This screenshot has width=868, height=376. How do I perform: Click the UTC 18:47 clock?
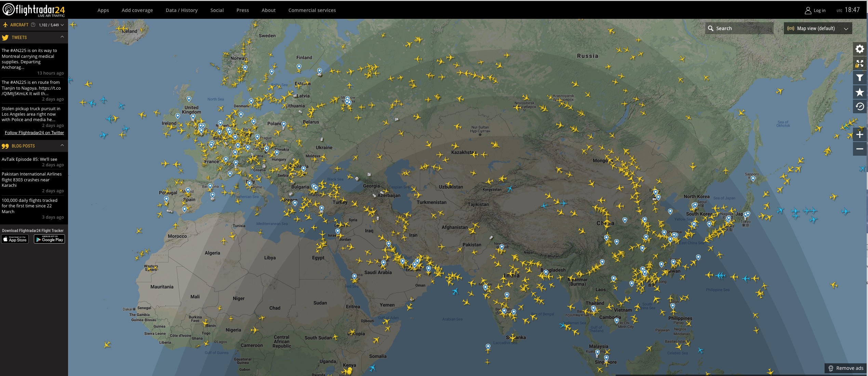(848, 10)
